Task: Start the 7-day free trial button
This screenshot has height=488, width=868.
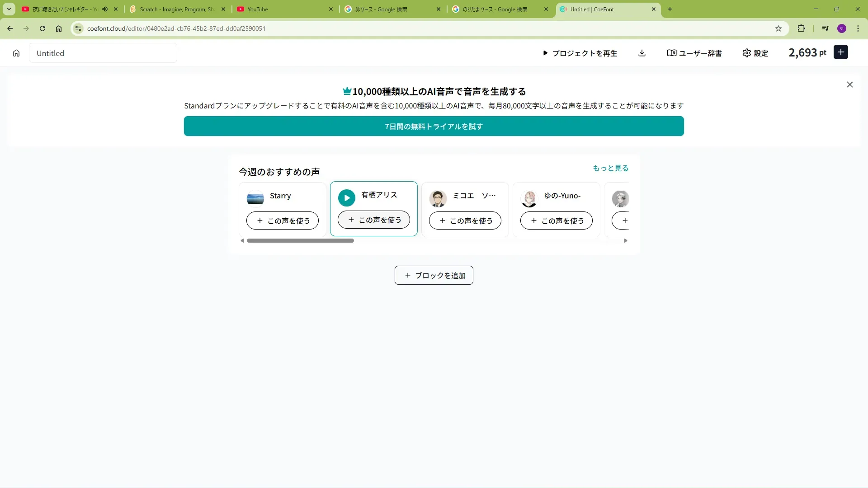Action: tap(434, 127)
